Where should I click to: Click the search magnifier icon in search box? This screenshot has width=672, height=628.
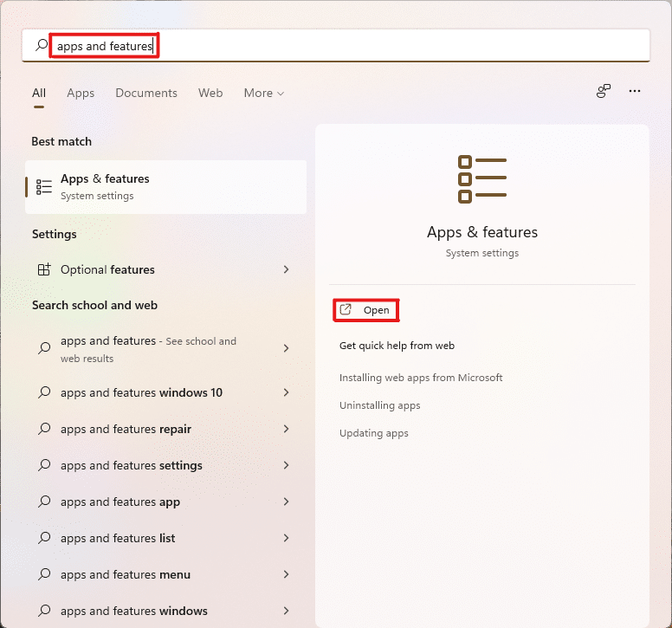[x=41, y=46]
